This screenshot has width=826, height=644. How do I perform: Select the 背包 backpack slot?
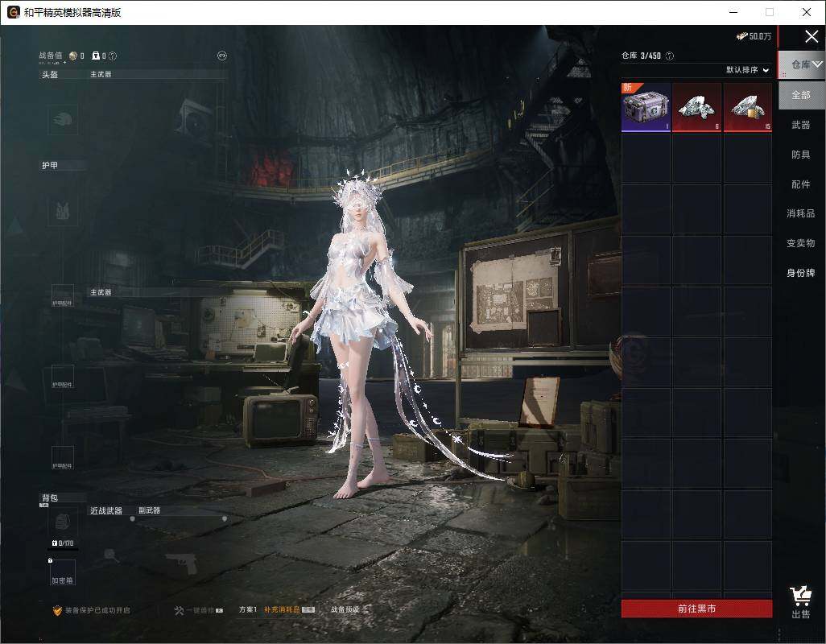click(x=62, y=522)
